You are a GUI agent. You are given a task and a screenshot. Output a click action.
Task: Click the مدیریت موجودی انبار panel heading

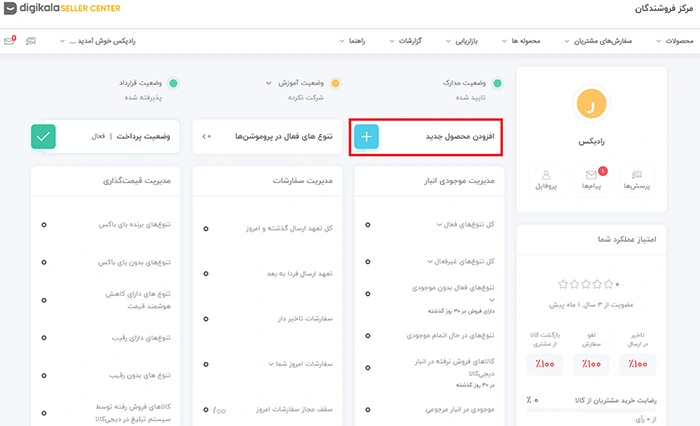tap(459, 181)
